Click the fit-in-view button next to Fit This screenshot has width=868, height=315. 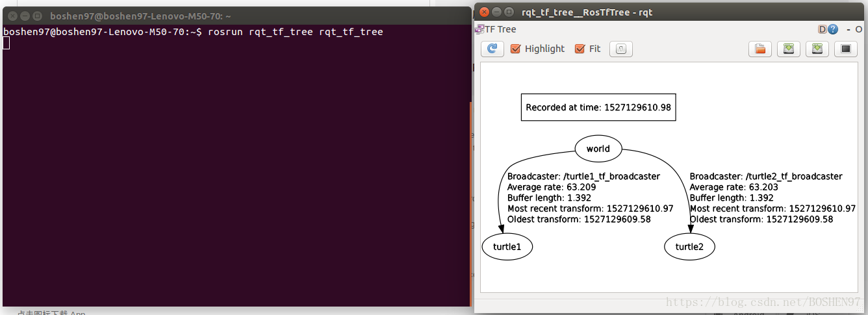click(x=620, y=49)
